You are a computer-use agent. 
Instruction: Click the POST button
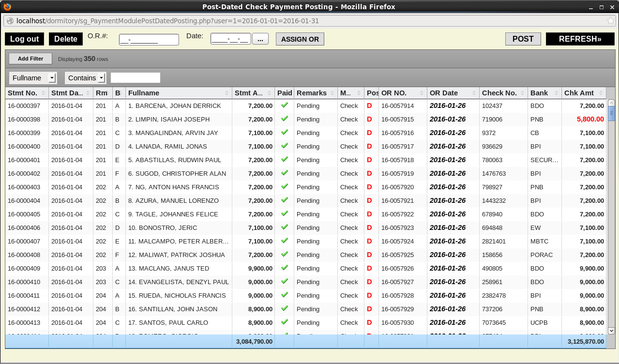tap(523, 39)
